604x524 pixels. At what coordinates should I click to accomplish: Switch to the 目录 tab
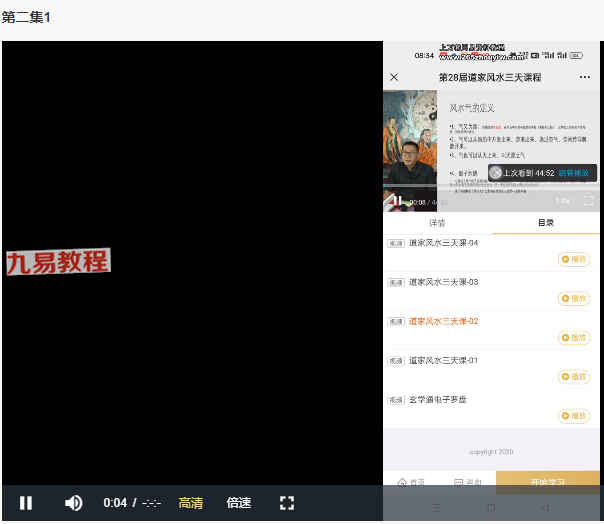pyautogui.click(x=545, y=223)
